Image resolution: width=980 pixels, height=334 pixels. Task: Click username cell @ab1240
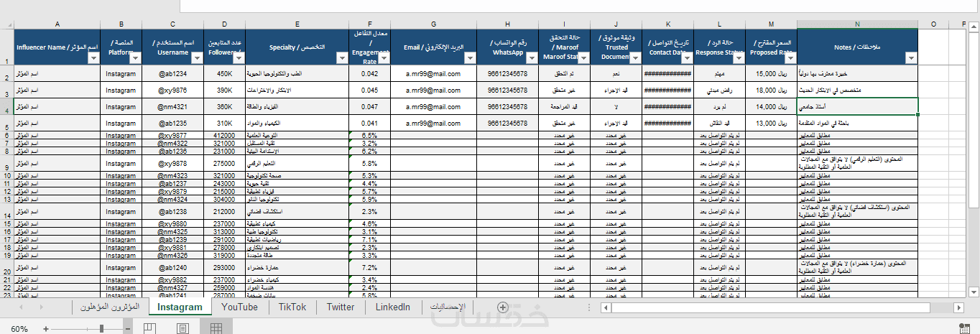172,267
